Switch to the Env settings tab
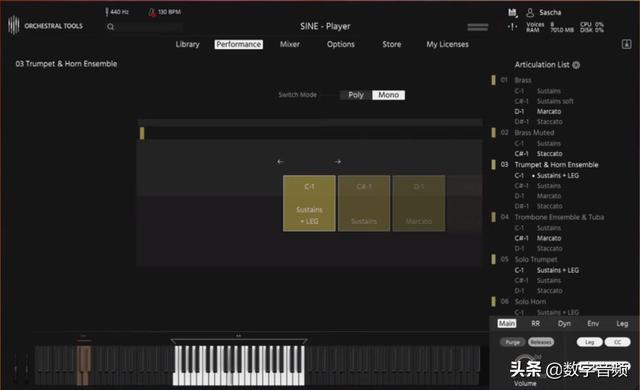640x390 pixels. [593, 324]
